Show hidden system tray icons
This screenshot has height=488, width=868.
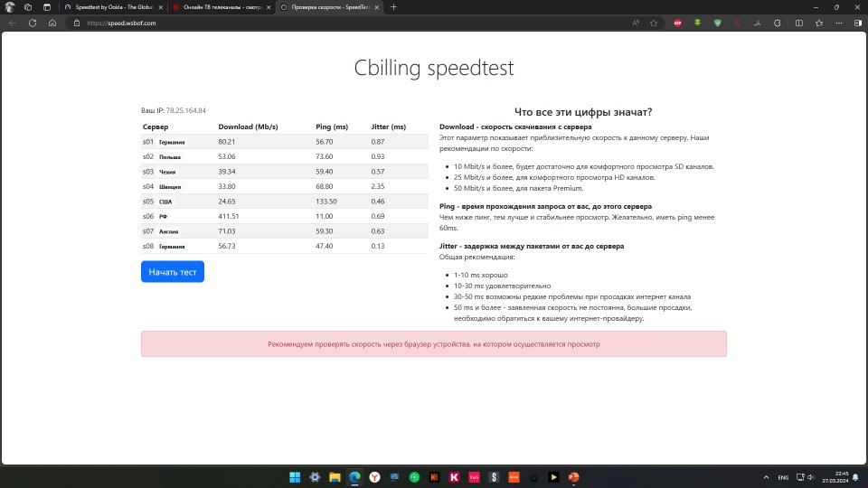(x=766, y=477)
